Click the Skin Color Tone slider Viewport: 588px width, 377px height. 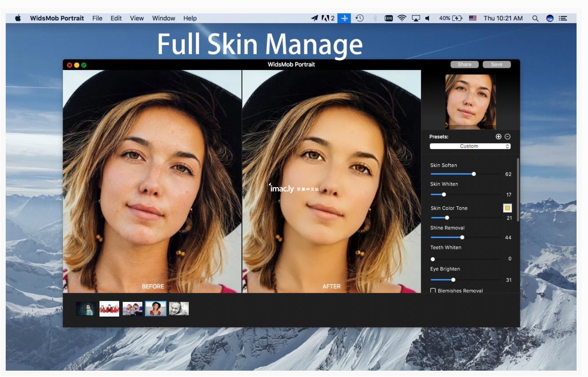465,218
